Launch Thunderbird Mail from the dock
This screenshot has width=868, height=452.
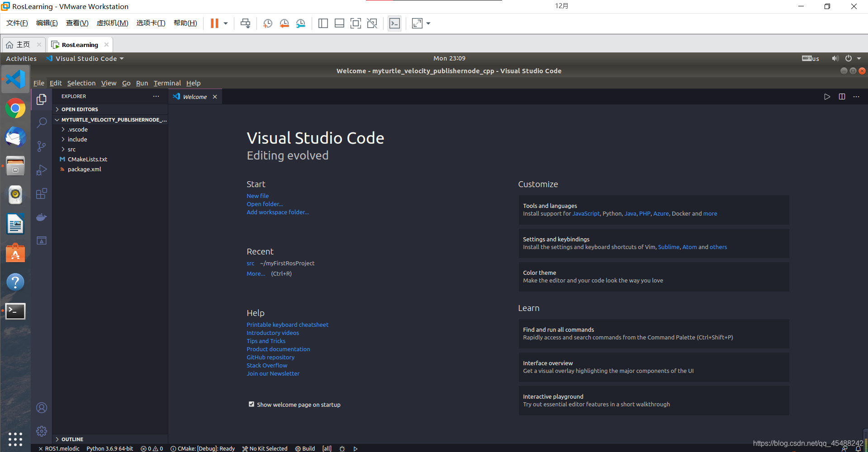pos(15,137)
